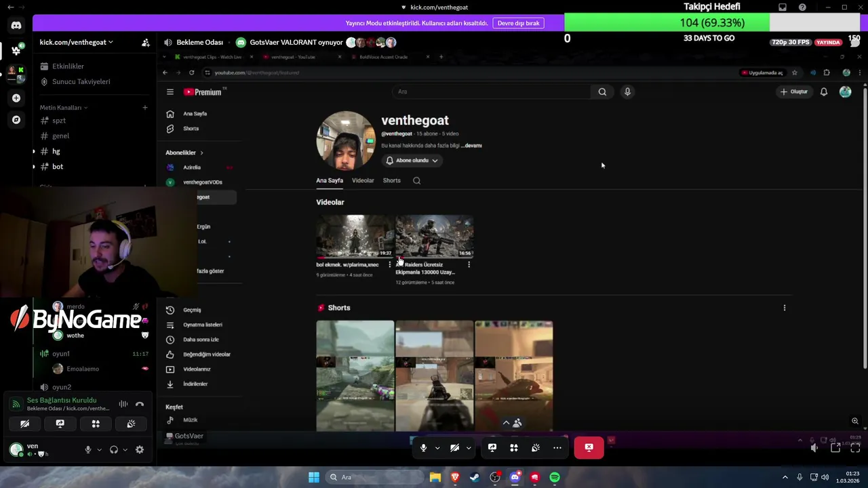
Task: Click screen share icon in call control bar
Action: (x=492, y=447)
